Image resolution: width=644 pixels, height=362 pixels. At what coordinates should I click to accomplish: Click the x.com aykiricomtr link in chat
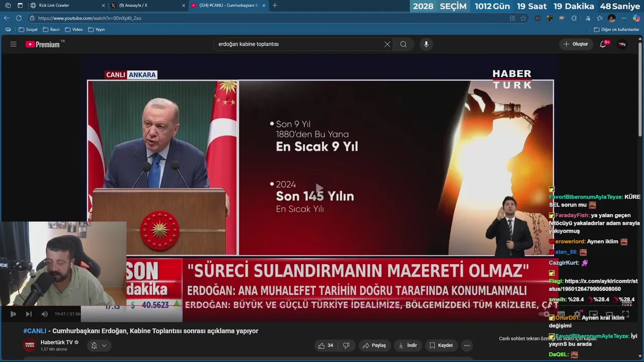click(592, 285)
